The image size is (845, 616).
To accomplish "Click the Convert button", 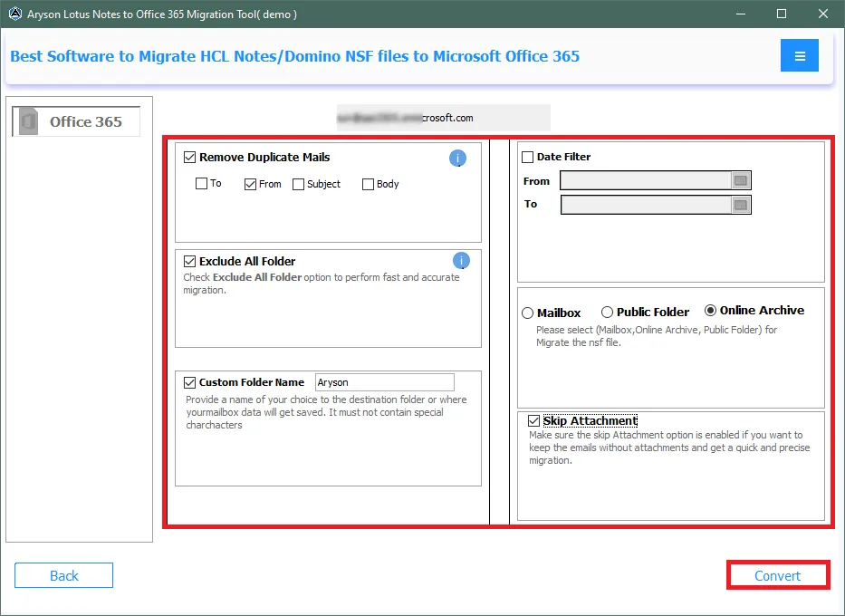I will pyautogui.click(x=778, y=575).
